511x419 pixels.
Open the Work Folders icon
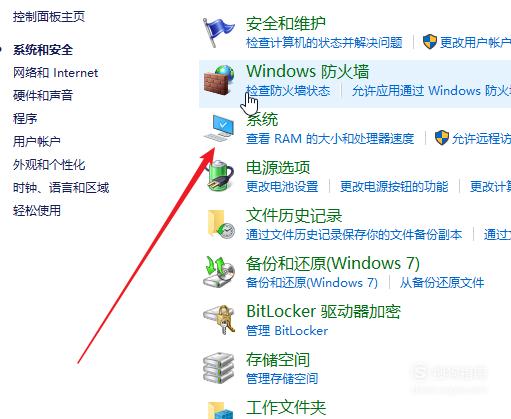[220, 410]
